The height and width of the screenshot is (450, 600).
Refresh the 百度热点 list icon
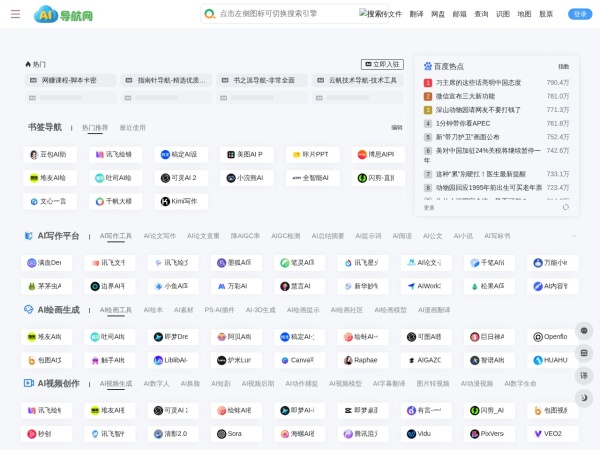(566, 207)
